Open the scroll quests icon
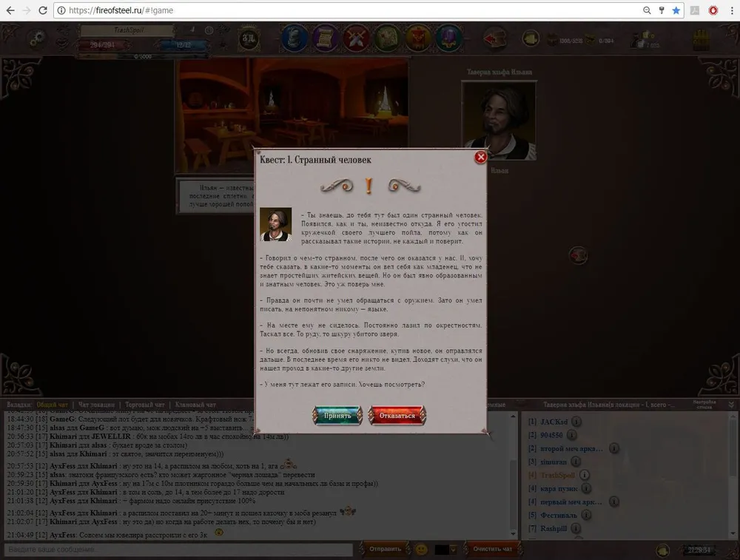Viewport: 740px width, 560px height. 325,38
